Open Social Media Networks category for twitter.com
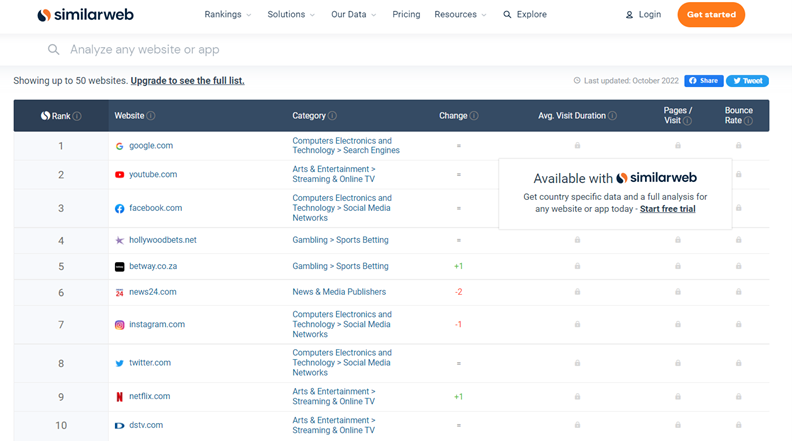Image resolution: width=792 pixels, height=441 pixels. [x=342, y=363]
